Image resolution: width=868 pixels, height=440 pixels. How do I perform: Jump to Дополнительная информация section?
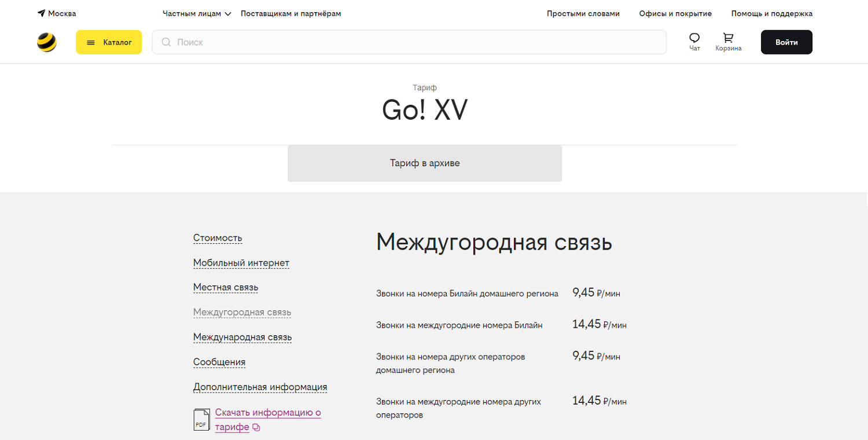point(260,387)
